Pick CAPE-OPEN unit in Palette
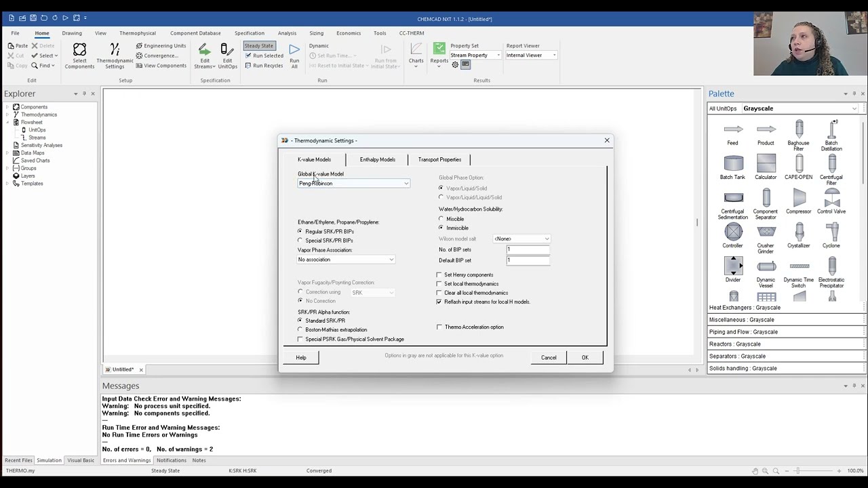This screenshot has width=868, height=488. click(x=799, y=167)
